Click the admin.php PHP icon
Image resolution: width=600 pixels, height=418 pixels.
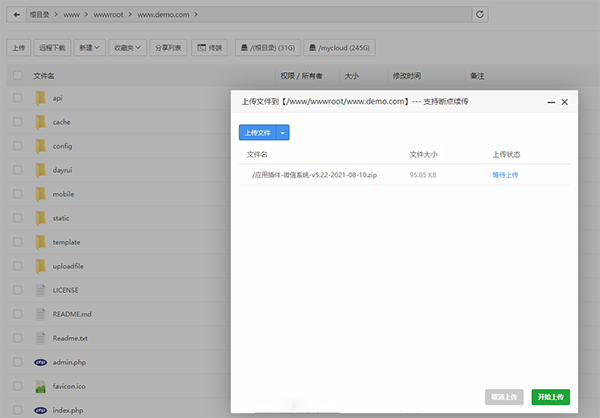point(41,362)
